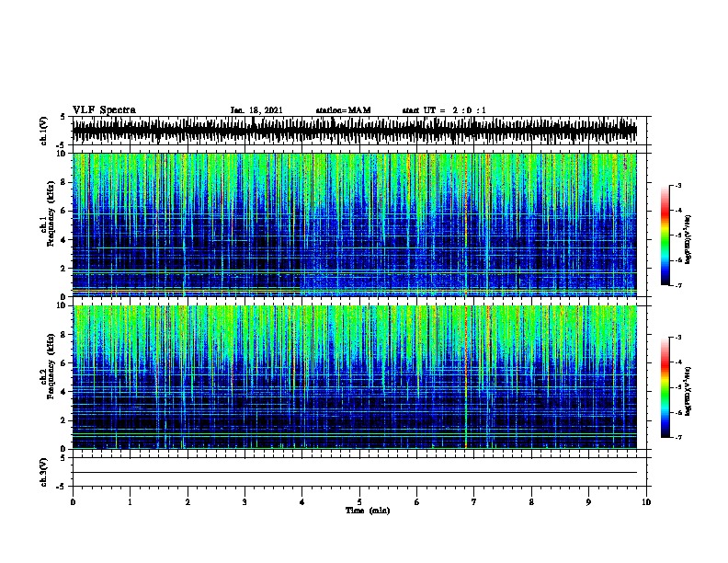Click the ch.1 voltage waveform trace
This screenshot has width=728, height=563.
[355, 131]
